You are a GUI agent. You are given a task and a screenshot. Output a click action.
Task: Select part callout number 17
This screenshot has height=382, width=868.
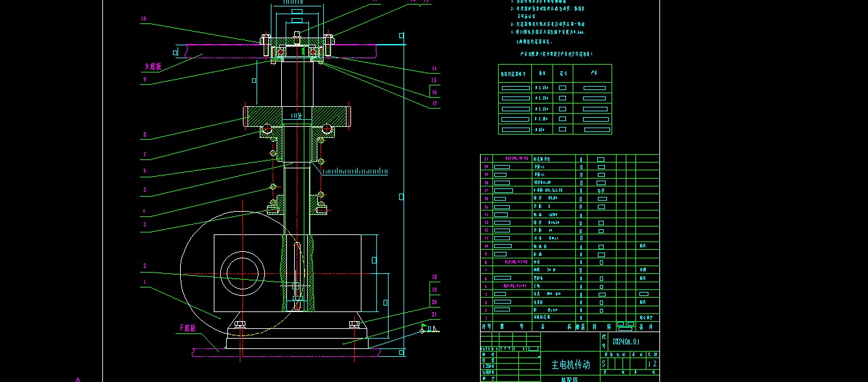[434, 104]
